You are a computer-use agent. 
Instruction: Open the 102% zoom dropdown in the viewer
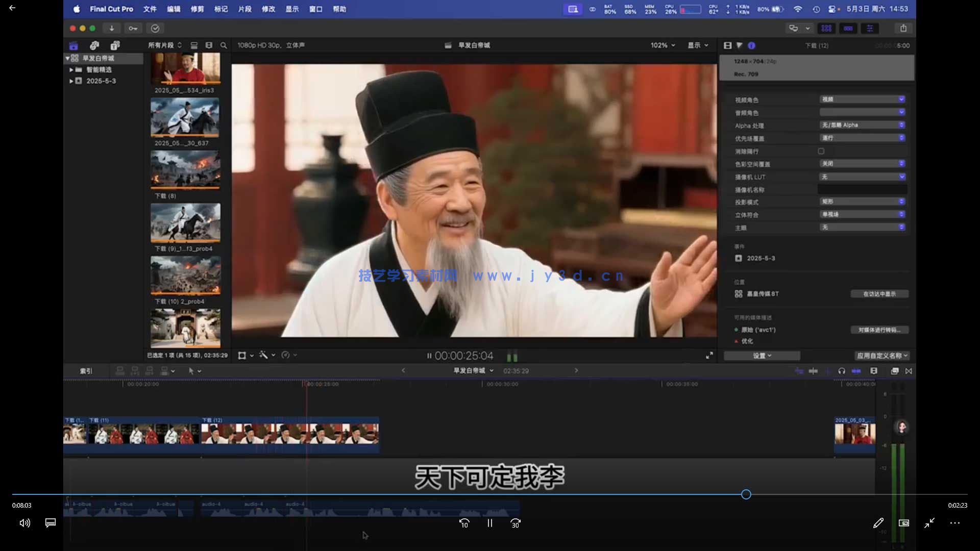(662, 45)
